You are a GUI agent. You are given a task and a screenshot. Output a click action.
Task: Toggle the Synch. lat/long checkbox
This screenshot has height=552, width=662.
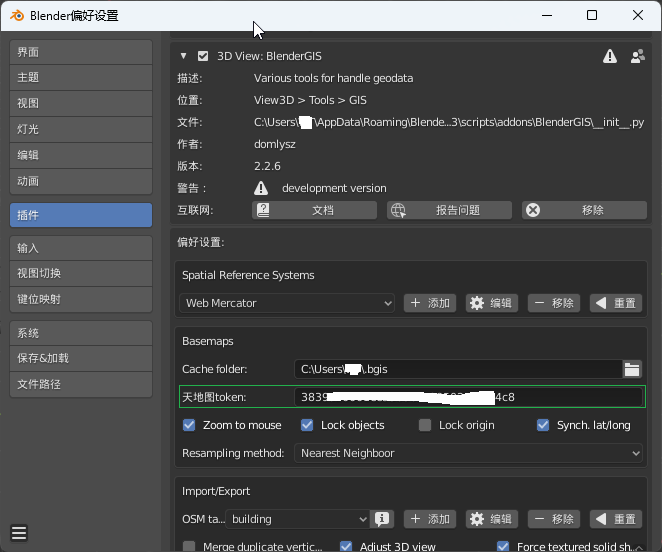click(x=543, y=425)
